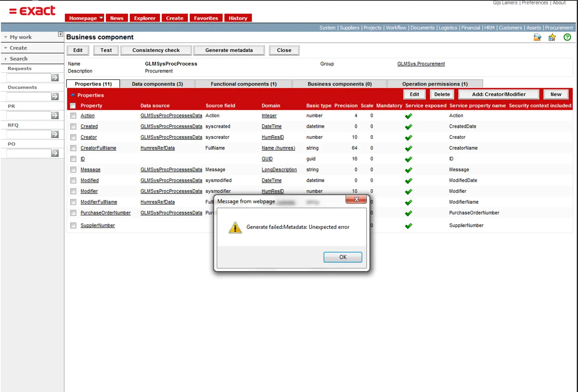Click the PR search input field
578x392 pixels.
[x=28, y=116]
